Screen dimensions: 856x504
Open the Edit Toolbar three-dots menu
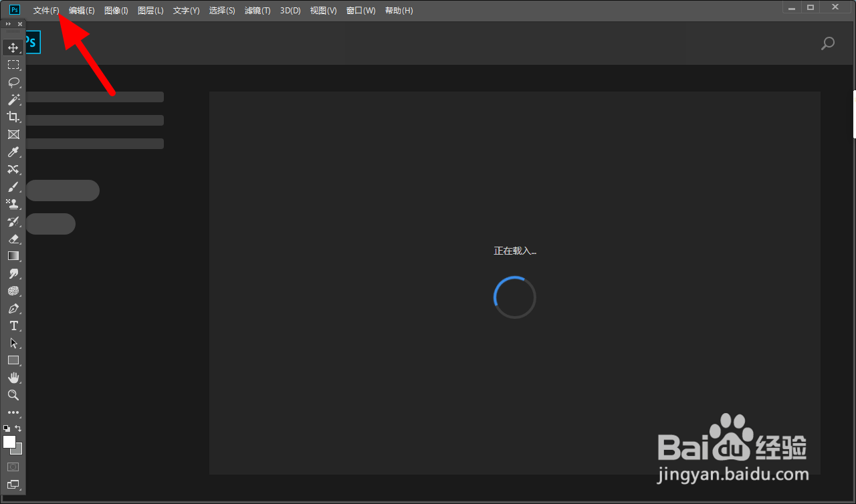pyautogui.click(x=13, y=412)
